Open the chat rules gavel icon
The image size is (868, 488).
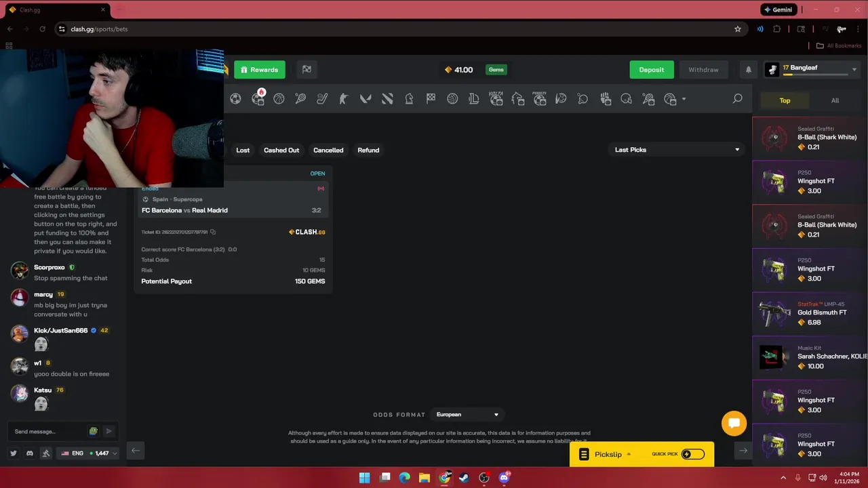coord(46,453)
